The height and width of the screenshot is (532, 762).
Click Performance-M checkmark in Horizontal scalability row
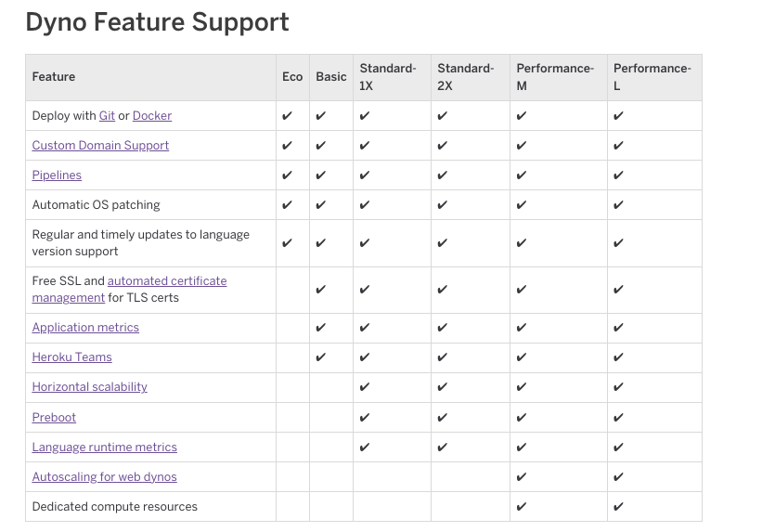point(522,386)
